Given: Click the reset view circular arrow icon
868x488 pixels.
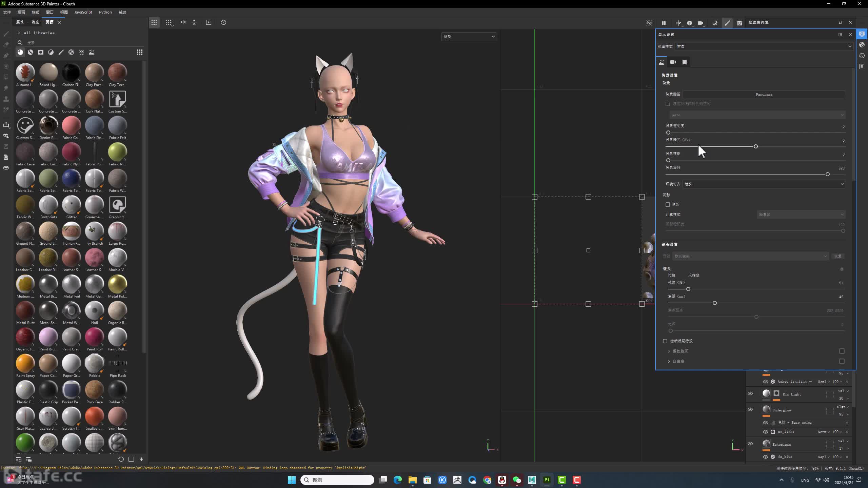Looking at the screenshot, I should coord(223,22).
